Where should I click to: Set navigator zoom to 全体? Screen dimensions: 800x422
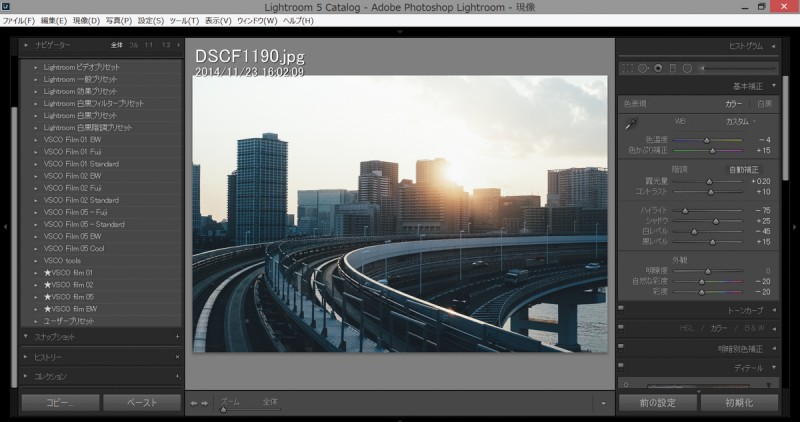pyautogui.click(x=117, y=45)
